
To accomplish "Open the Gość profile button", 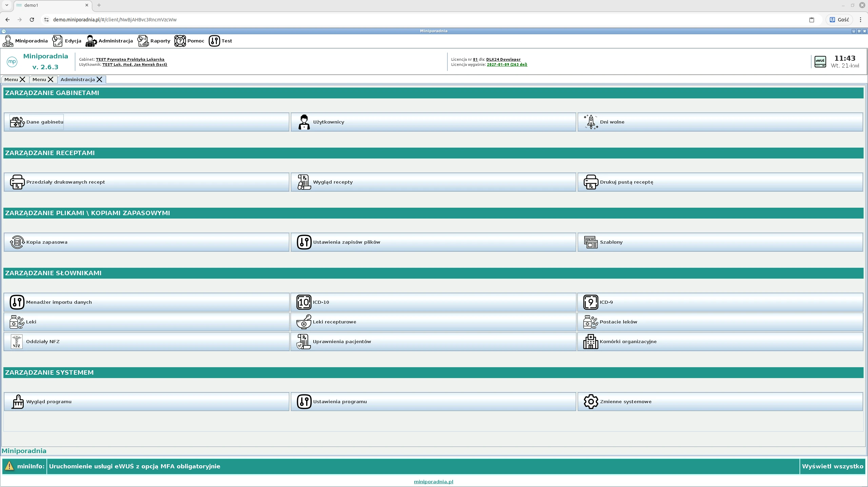I will point(840,20).
